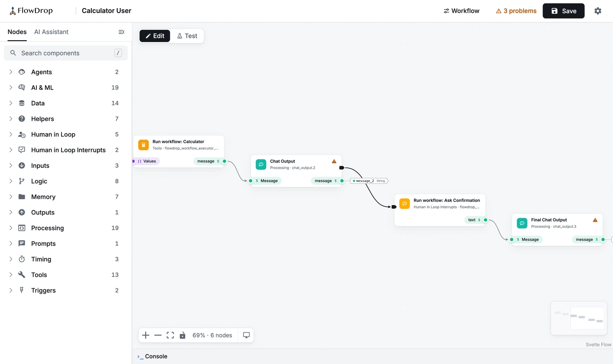This screenshot has height=364, width=613.
Task: Click the FlowDrop logo icon
Action: pos(13,11)
